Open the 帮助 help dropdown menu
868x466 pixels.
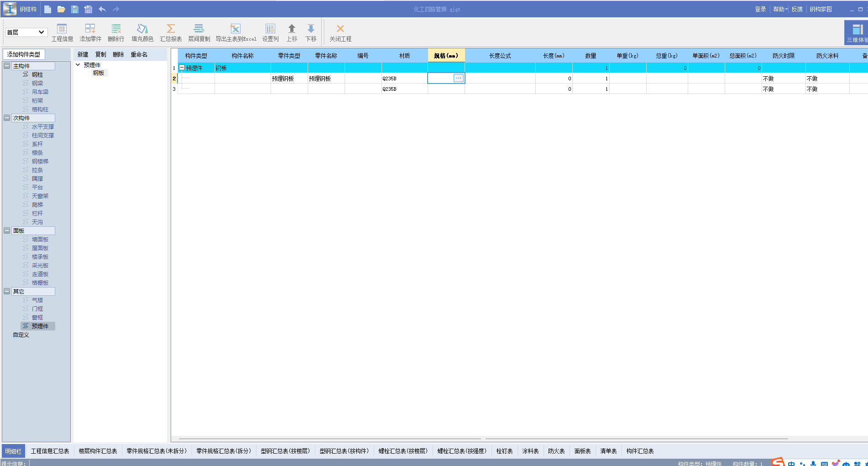click(x=780, y=9)
